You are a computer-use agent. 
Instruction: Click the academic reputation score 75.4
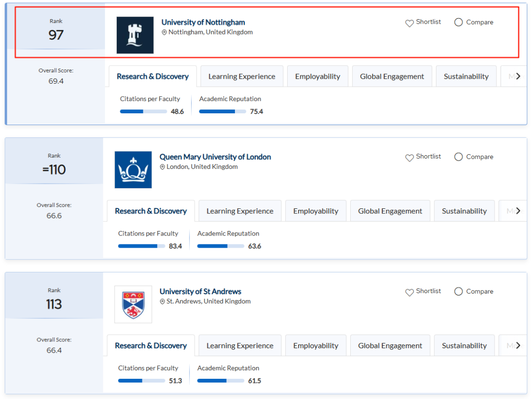coord(257,112)
